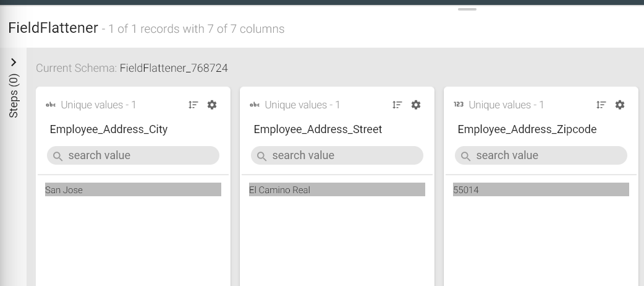Screen dimensions: 644x286
Task: Open settings gear for Employee_Address_Street column
Action: [x=416, y=105]
